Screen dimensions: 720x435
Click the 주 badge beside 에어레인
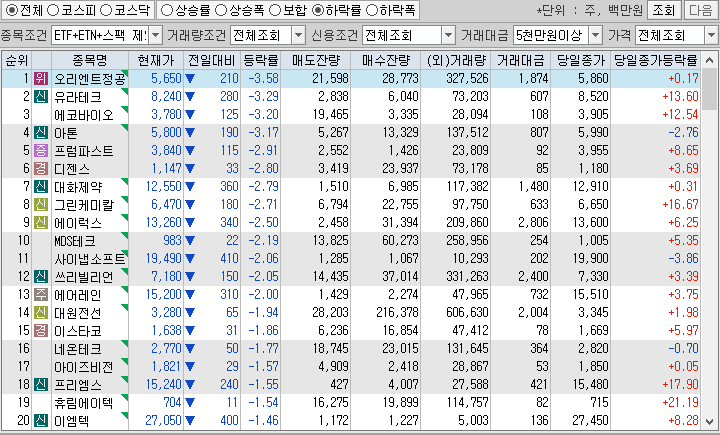(x=41, y=294)
